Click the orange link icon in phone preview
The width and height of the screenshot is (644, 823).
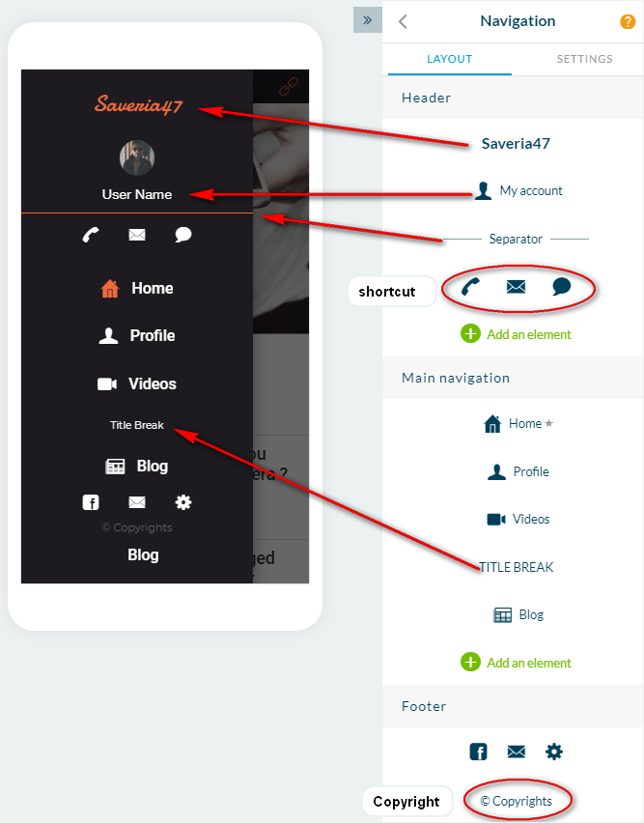[288, 86]
